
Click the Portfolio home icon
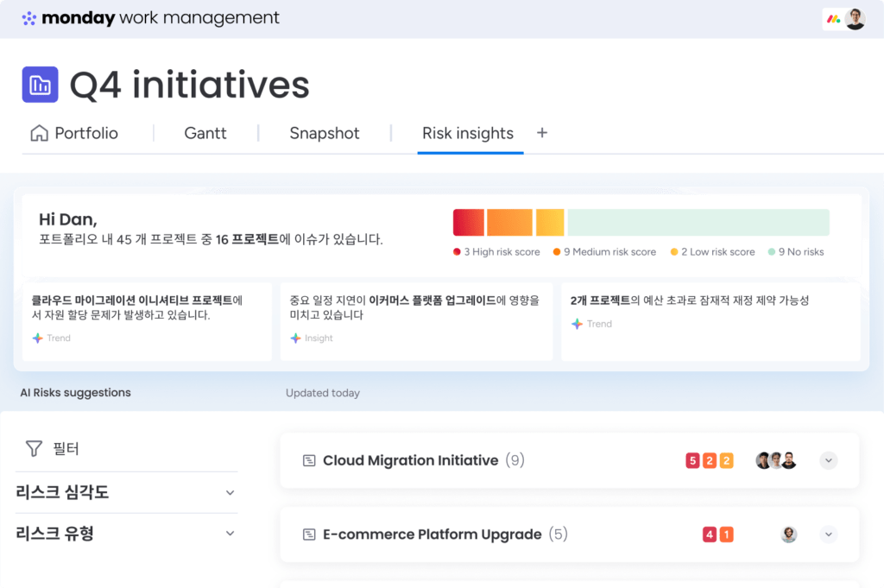(x=39, y=133)
